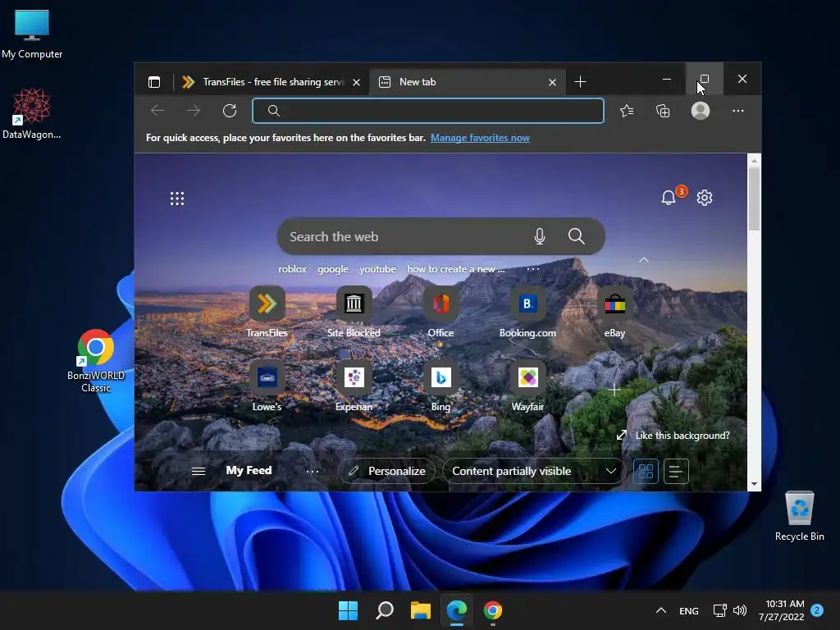Open new tab page settings gear
The image size is (840, 630).
click(x=705, y=198)
